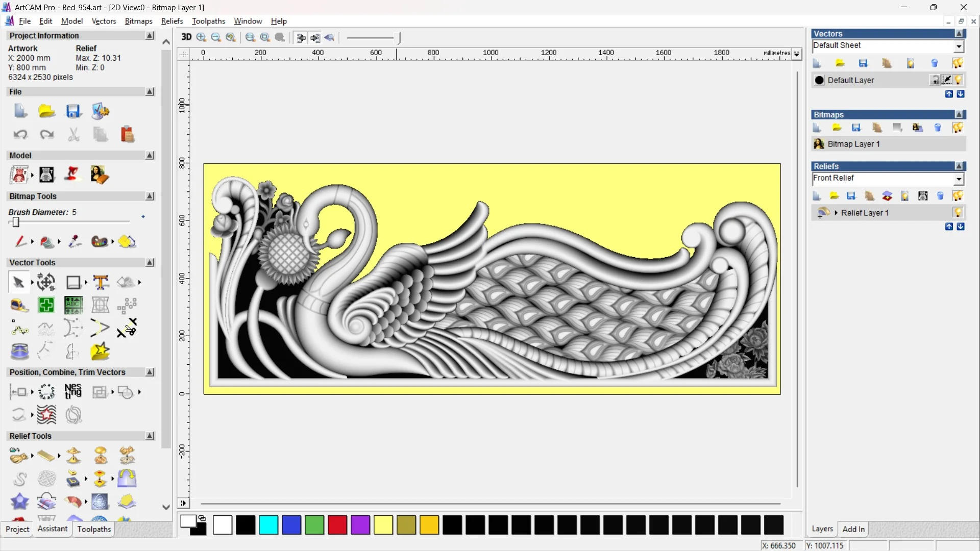The height and width of the screenshot is (551, 980).
Task: Select the node editing arrow tool
Action: pyautogui.click(x=18, y=282)
